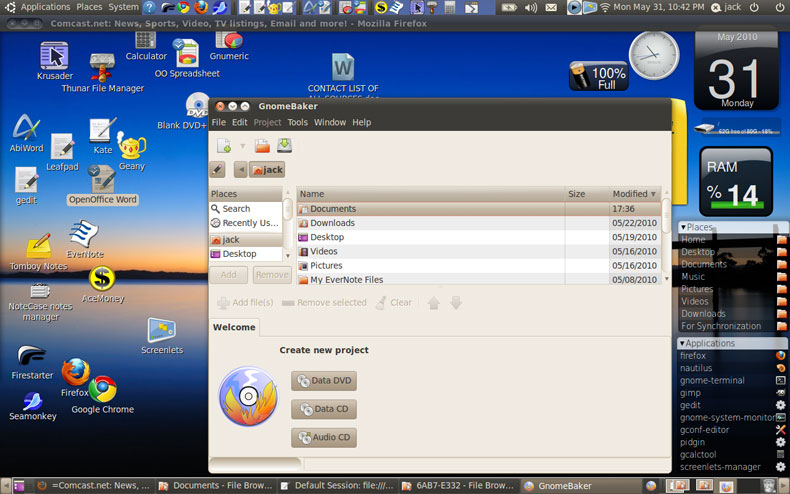The height and width of the screenshot is (494, 790).
Task: Switch to the Welcome tab
Action: 234,327
